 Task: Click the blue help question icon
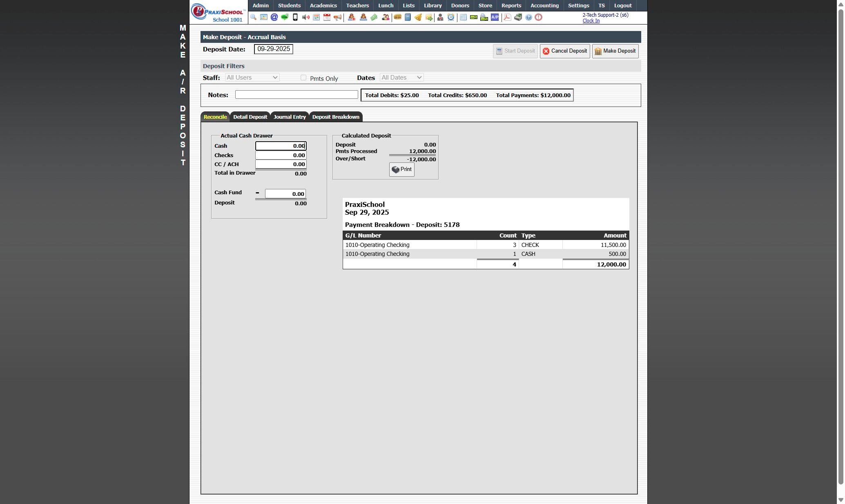528,17
